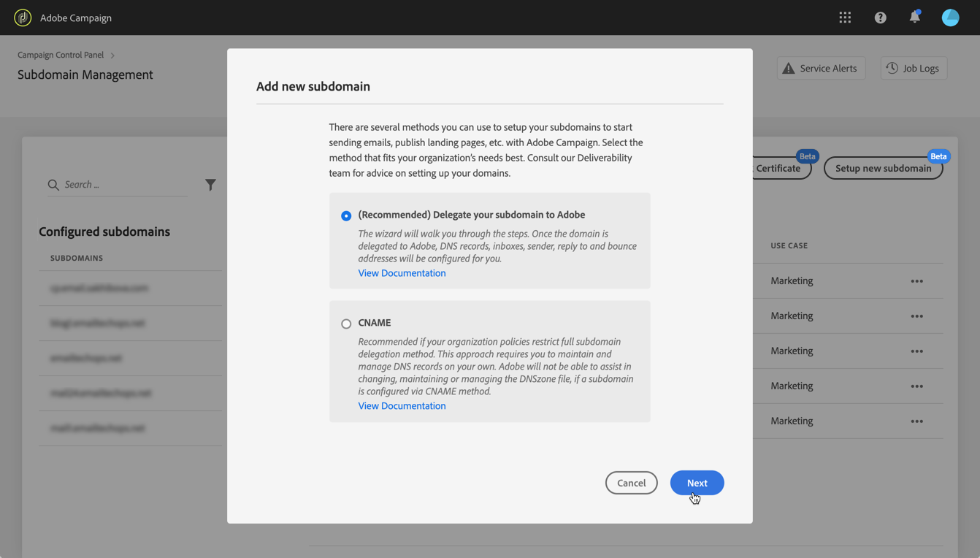Click the Setup new subdomain button

click(883, 168)
